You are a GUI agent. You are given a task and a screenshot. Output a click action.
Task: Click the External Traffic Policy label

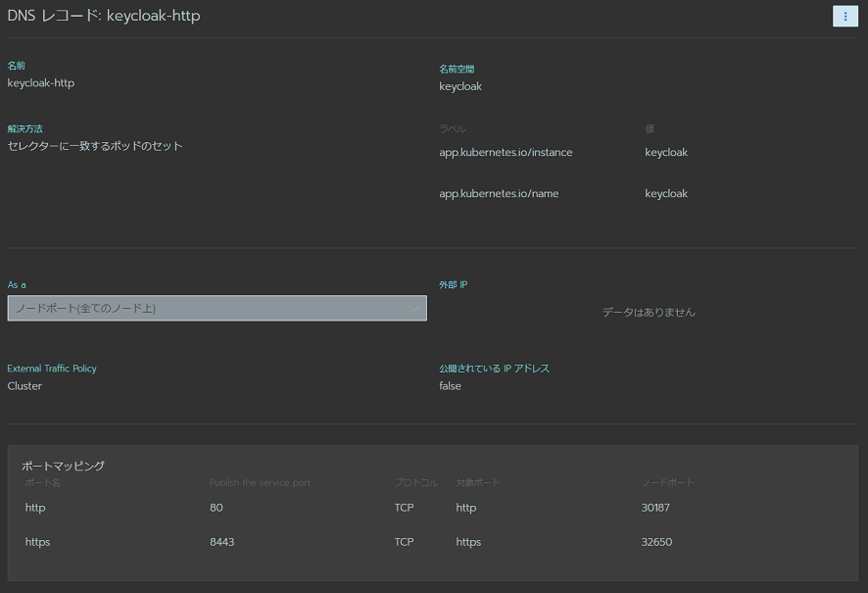(x=52, y=369)
